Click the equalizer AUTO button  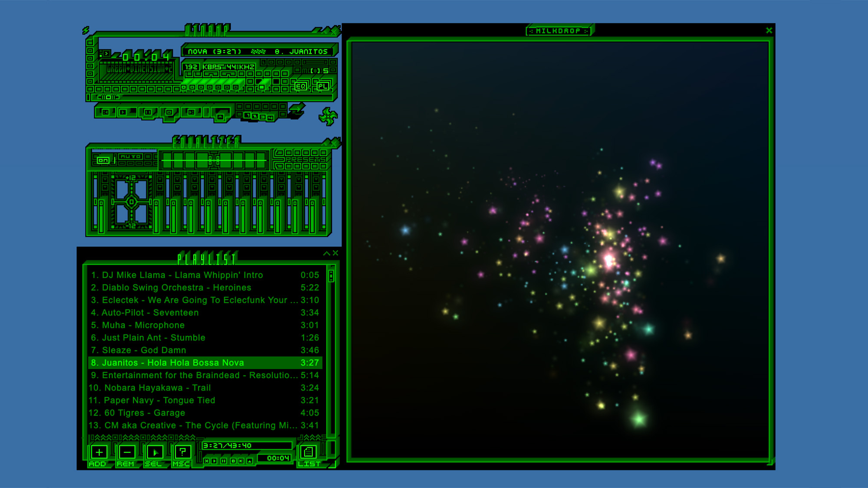(130, 157)
